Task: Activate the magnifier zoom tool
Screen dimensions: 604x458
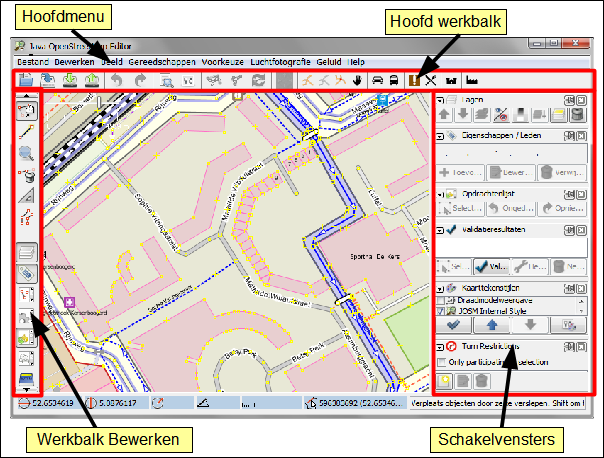Action: pos(26,153)
